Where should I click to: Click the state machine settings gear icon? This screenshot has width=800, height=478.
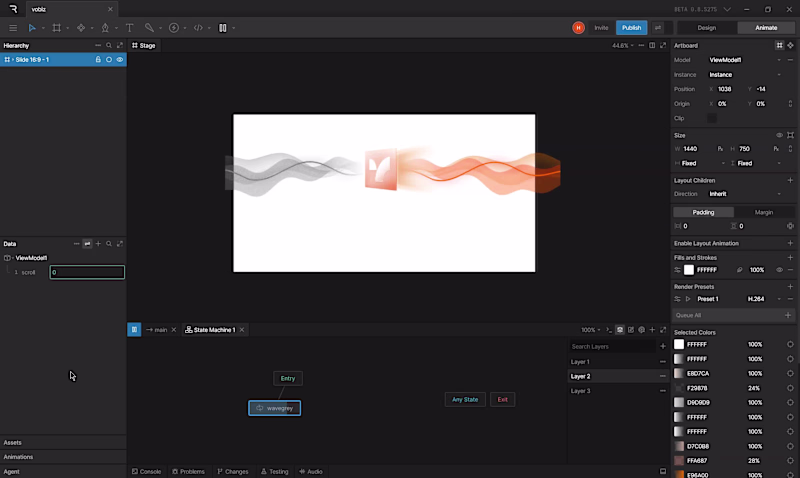coord(641,330)
